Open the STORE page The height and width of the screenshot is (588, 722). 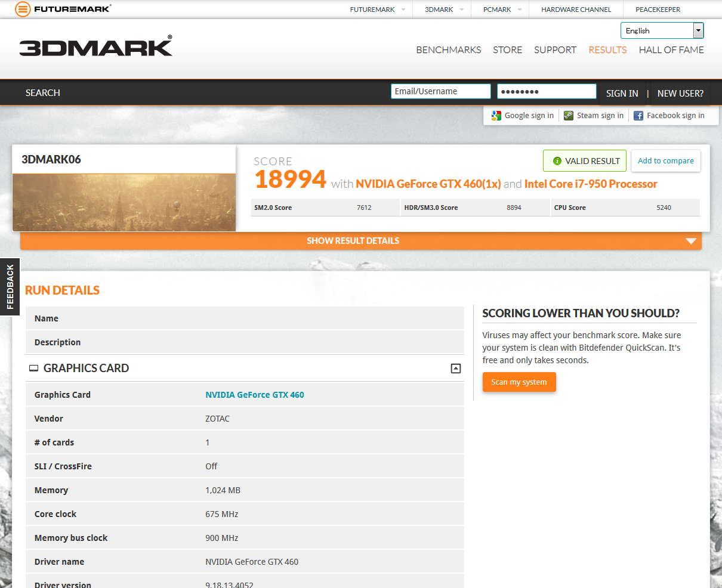pos(508,50)
